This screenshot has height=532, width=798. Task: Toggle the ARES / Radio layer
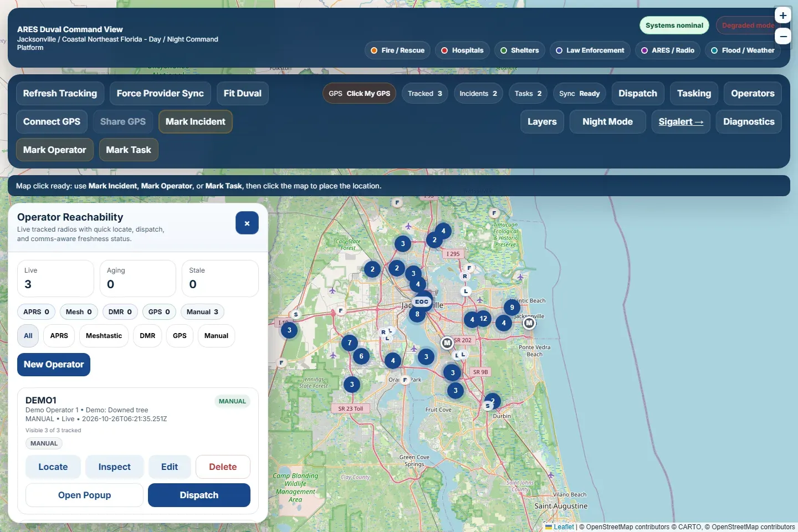(668, 50)
